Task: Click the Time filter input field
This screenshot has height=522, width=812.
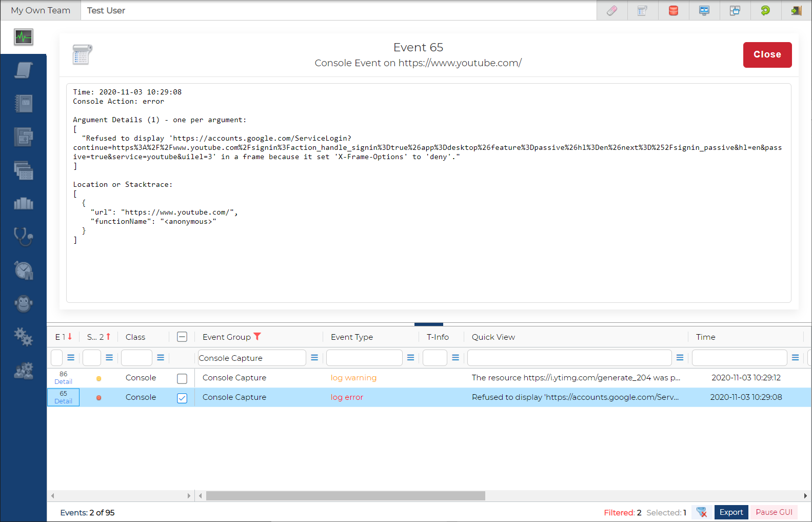Action: [739, 358]
